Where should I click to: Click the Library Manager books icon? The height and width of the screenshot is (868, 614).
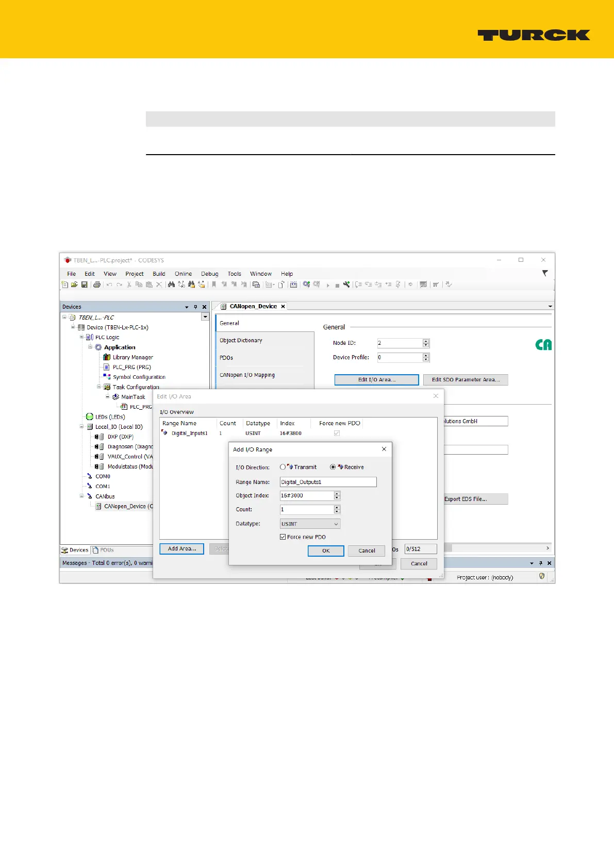(x=107, y=357)
